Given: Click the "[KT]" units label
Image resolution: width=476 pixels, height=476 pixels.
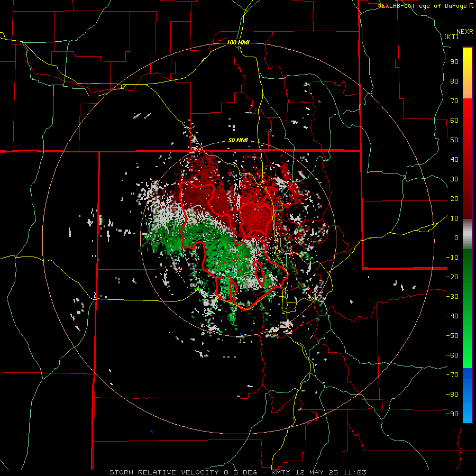Looking at the screenshot, I should [452, 36].
